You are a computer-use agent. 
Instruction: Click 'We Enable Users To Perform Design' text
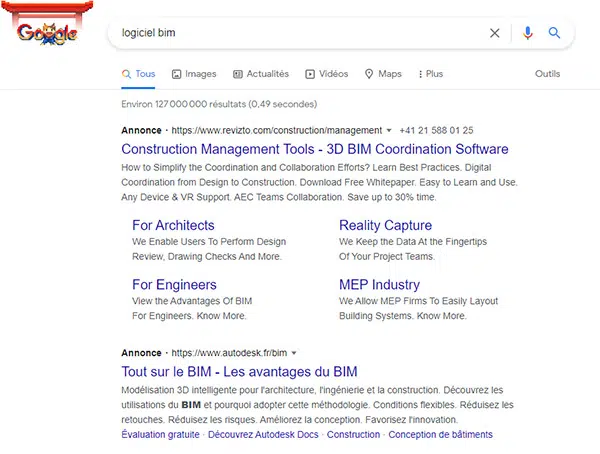pos(209,242)
